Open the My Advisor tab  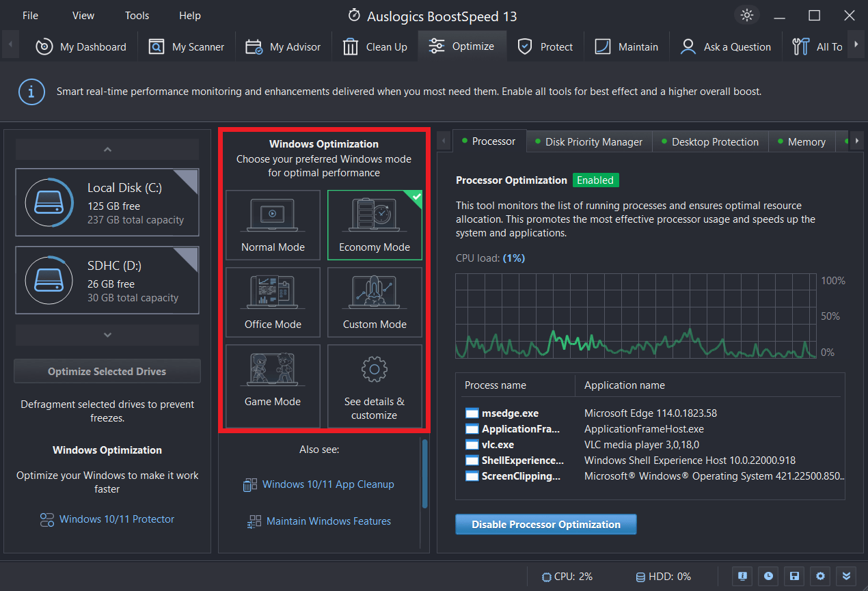click(x=283, y=46)
